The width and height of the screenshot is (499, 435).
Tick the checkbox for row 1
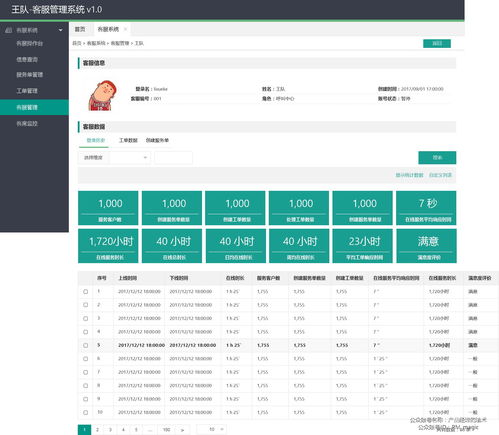tap(86, 292)
